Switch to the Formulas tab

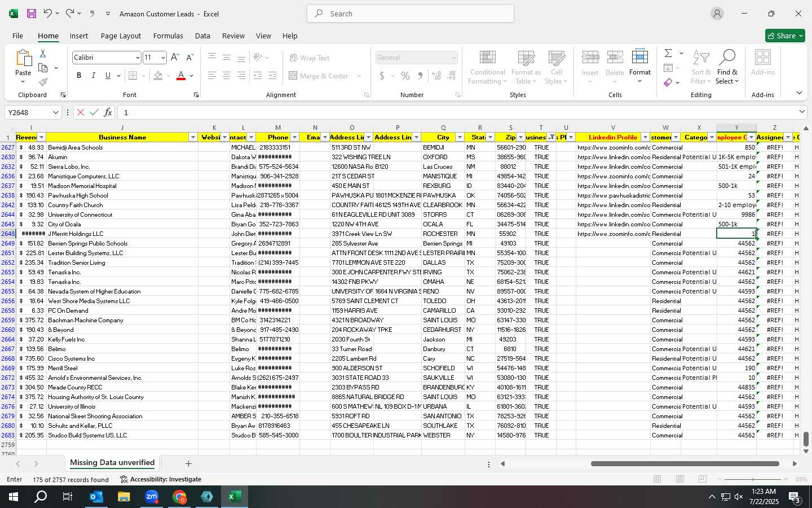[168, 36]
